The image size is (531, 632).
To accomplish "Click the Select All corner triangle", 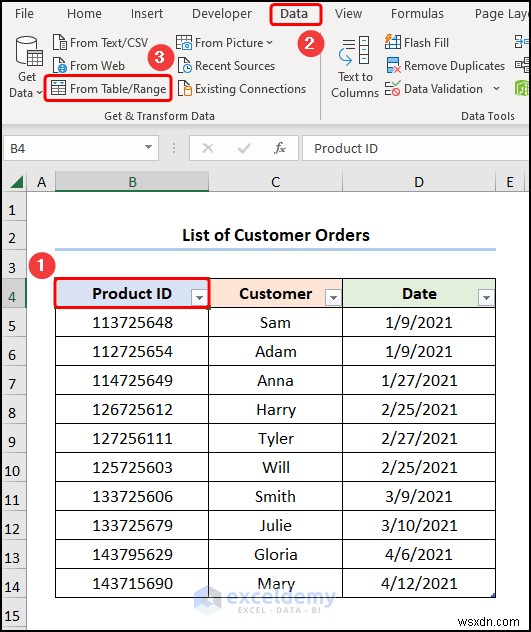I will (x=16, y=182).
